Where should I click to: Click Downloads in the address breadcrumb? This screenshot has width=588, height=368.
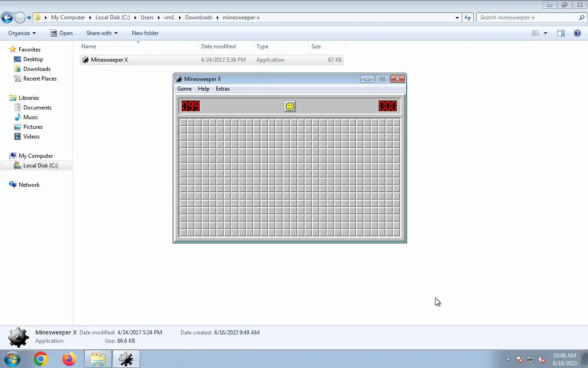[198, 17]
